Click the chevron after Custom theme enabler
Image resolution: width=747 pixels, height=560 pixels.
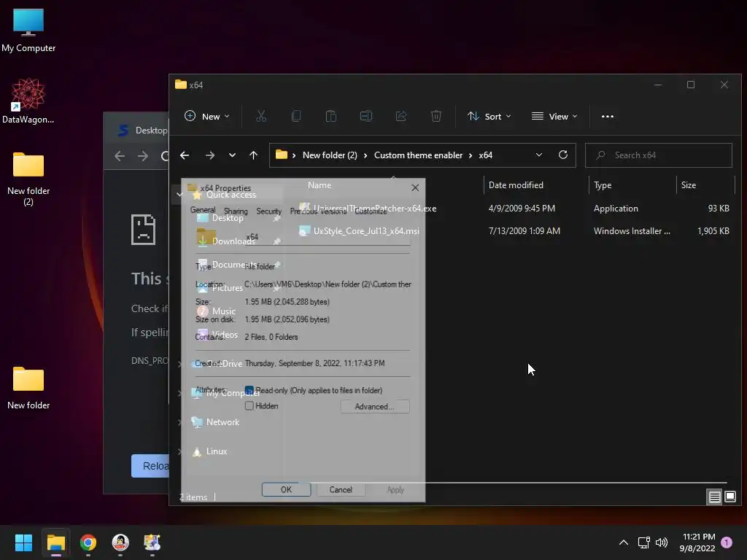471,155
